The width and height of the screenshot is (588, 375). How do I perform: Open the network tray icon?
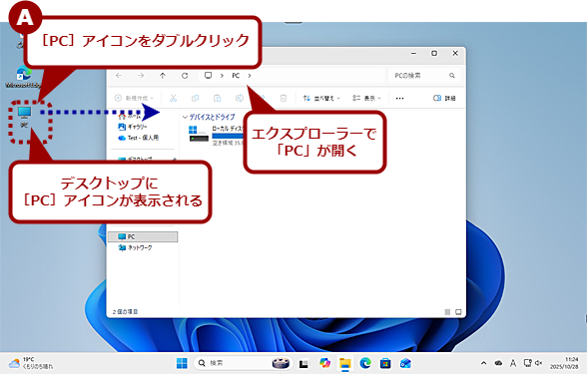pyautogui.click(x=528, y=363)
